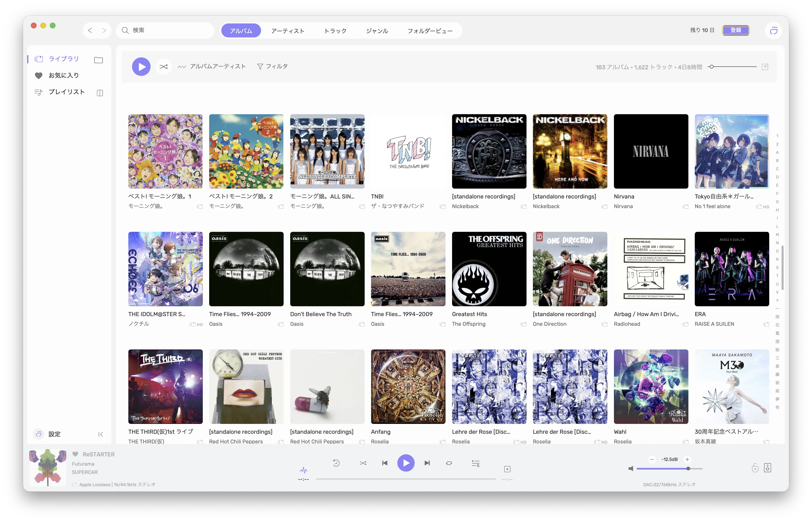Viewport: 812px width, 522px height.
Task: Click the library icon beside ERA album
Action: [x=766, y=324]
